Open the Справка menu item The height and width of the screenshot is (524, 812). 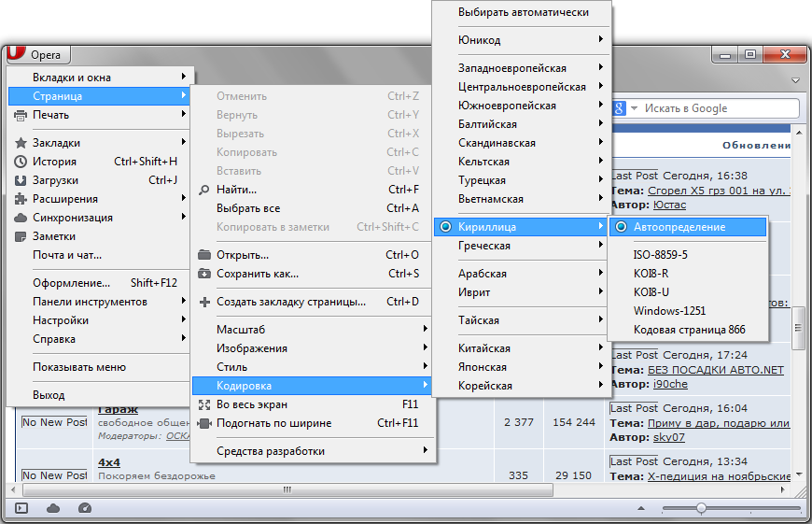(x=99, y=339)
